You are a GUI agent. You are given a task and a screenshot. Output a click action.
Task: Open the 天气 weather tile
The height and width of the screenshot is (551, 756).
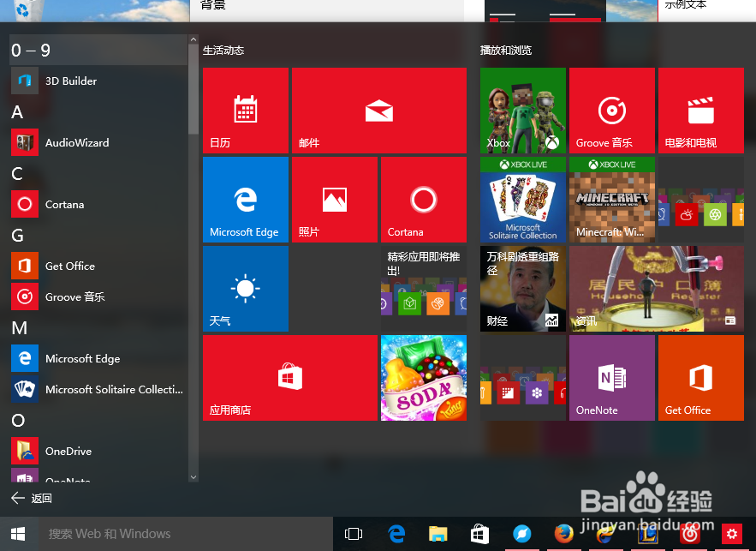pos(246,289)
